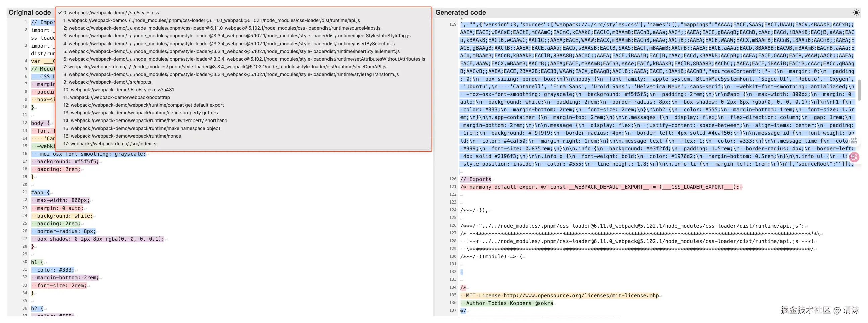Click '-moz-osx-font-smoothing: grayscale;' in original code
Screen dimensions: 868x323
coord(91,154)
